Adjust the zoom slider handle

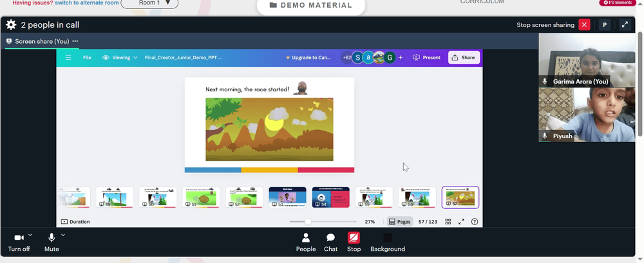(308, 222)
